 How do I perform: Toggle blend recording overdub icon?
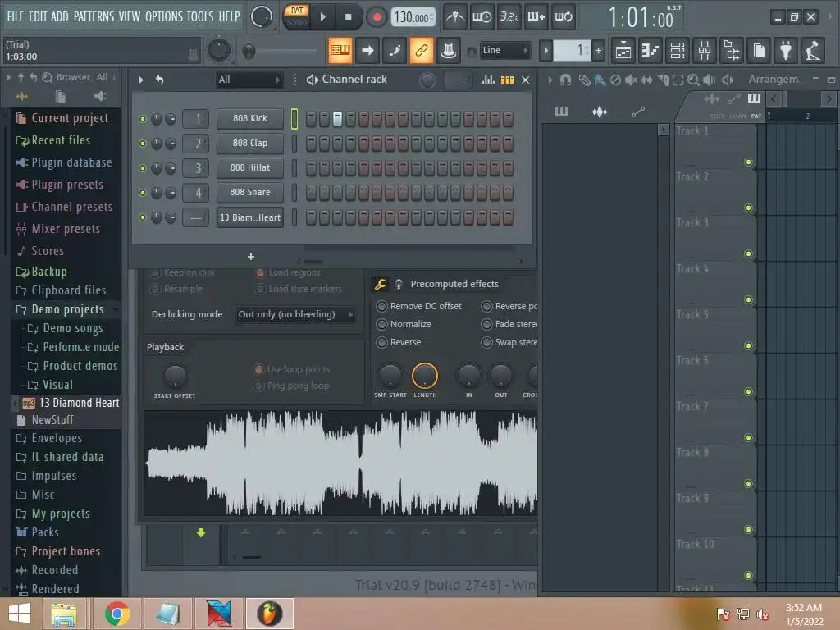536,17
